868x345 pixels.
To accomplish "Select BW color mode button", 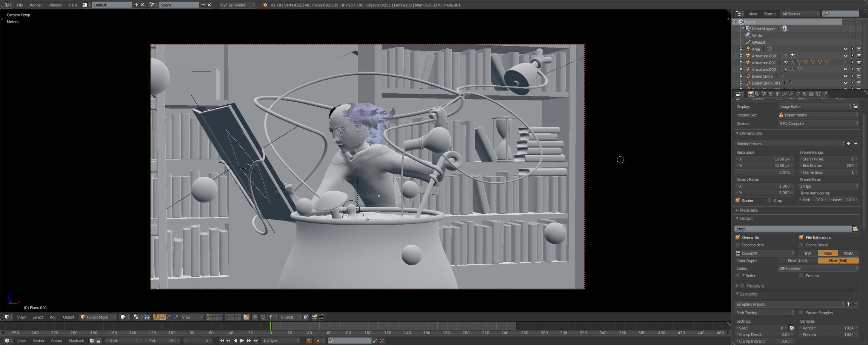I will pyautogui.click(x=808, y=253).
